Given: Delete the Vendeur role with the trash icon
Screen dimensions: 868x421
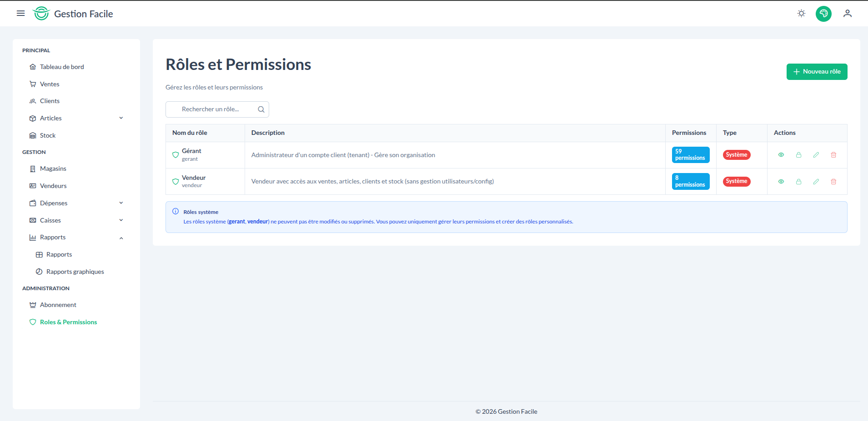Looking at the screenshot, I should [833, 182].
